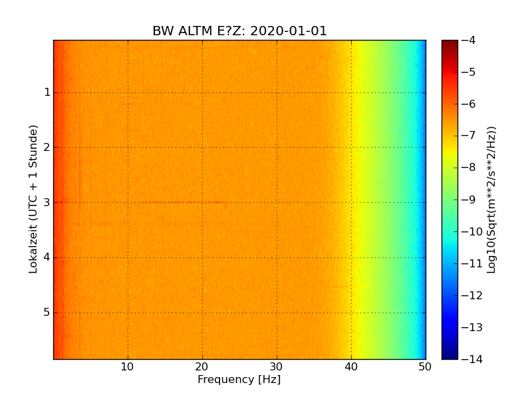
Task: Click the 'Lokalzeit (UTC + 1 Stunde)' y-axis label
Action: click(33, 199)
